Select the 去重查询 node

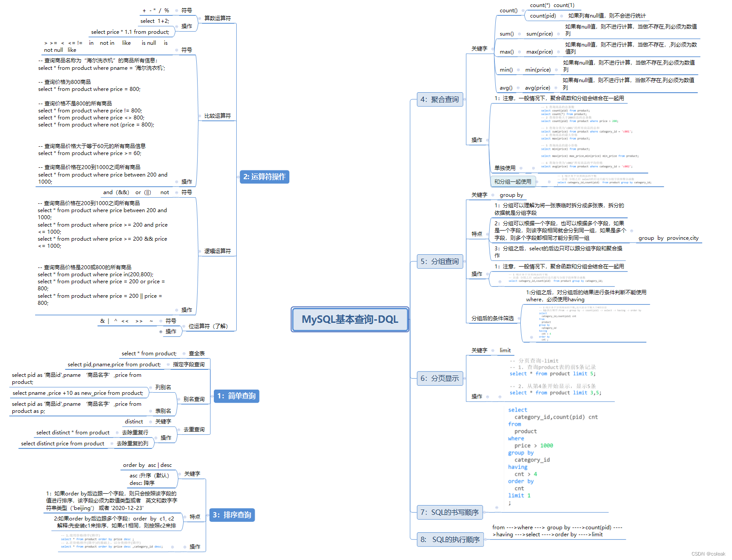[194, 430]
